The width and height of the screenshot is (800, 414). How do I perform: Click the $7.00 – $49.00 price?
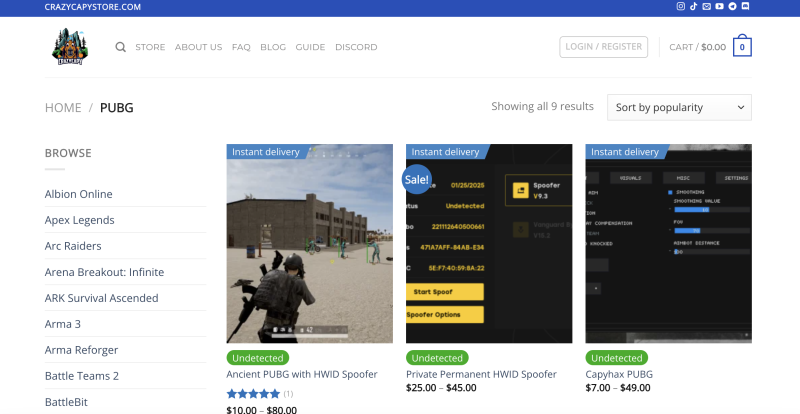[618, 388]
